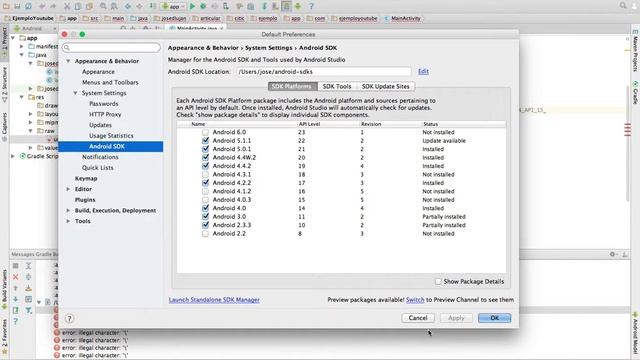The height and width of the screenshot is (360, 640).
Task: Expand Gradle Scripts in project tree
Action: point(13,156)
